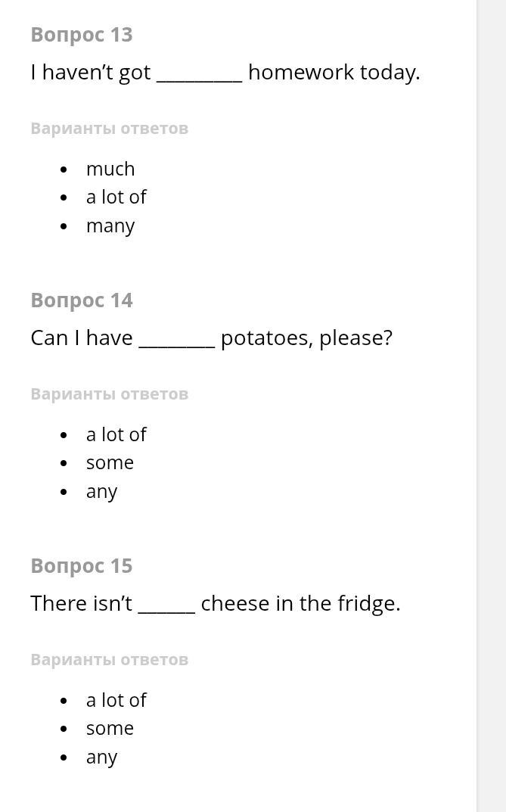Click the Вопрос 14 heading

pyautogui.click(x=82, y=300)
